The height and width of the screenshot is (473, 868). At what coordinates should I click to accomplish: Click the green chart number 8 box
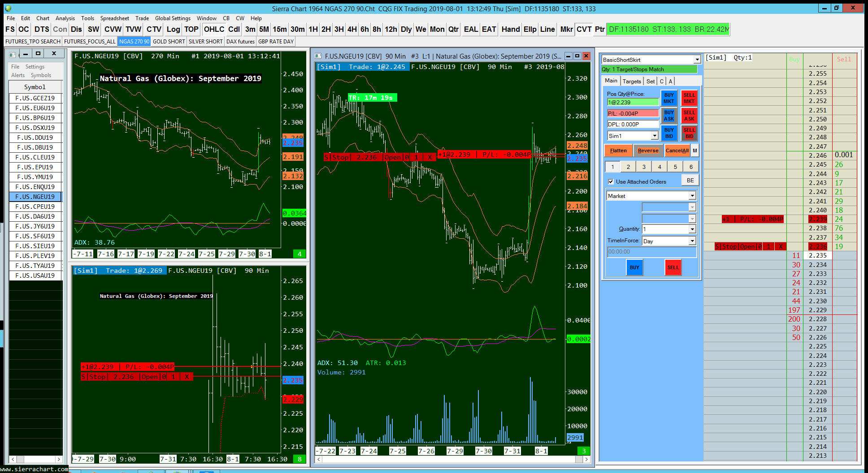[x=299, y=459]
